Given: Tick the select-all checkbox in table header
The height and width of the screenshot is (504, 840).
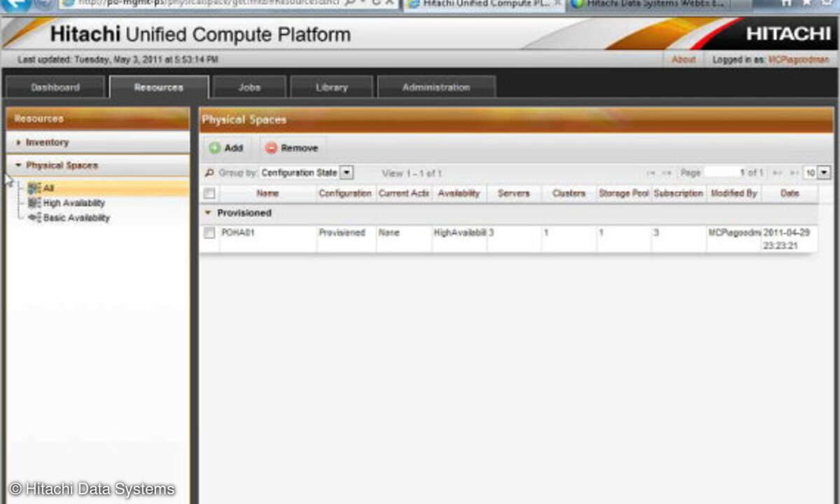Looking at the screenshot, I should tap(209, 193).
